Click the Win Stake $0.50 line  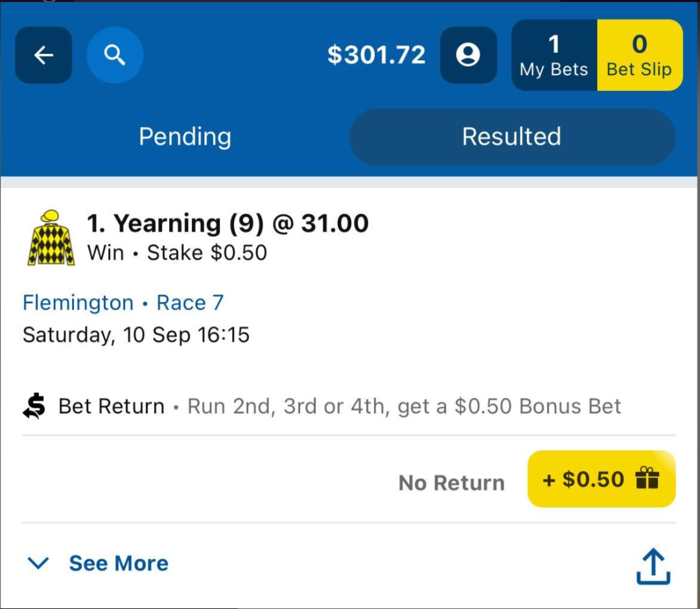tap(177, 253)
